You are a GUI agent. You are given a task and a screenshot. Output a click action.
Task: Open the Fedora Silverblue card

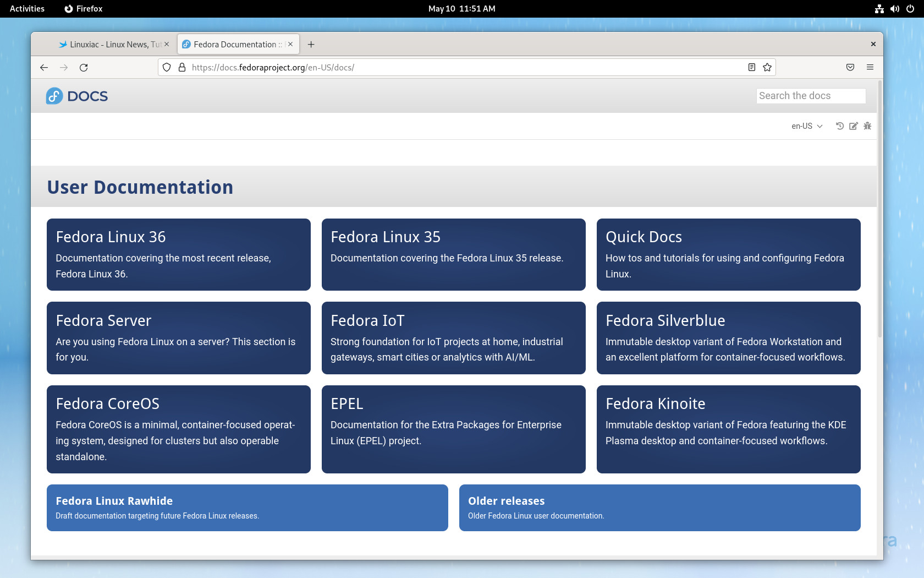[x=729, y=338]
